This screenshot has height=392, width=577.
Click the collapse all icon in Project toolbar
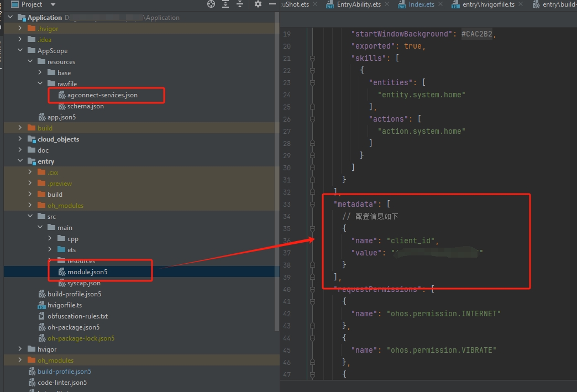click(240, 4)
